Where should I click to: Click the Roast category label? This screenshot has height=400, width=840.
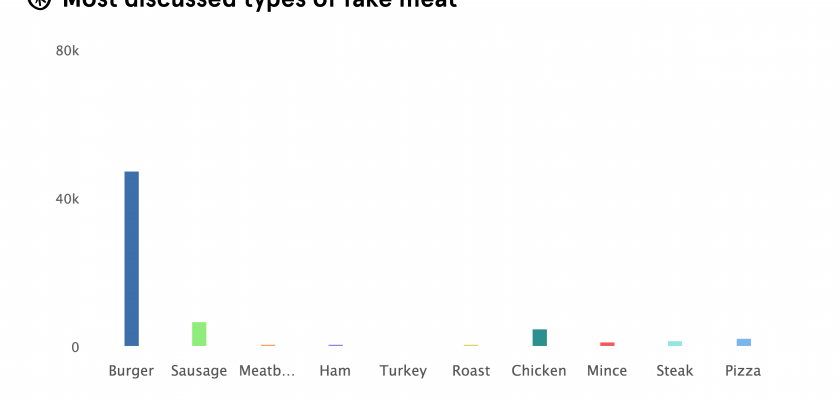pyautogui.click(x=471, y=371)
